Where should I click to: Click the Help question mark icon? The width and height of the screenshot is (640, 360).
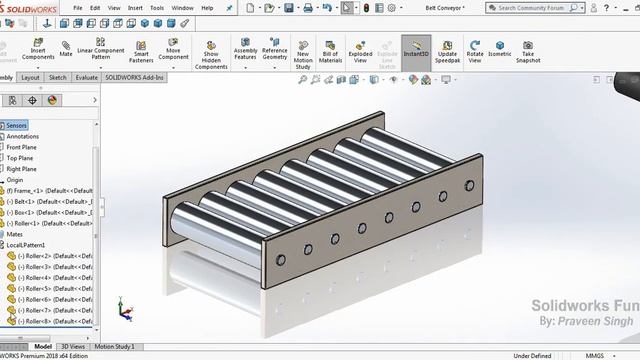606,8
